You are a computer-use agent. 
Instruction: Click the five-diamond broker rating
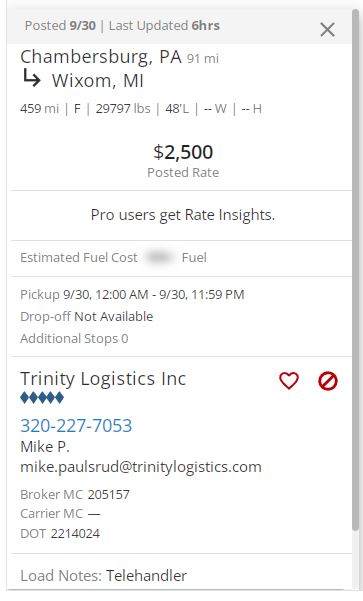tap(42, 398)
